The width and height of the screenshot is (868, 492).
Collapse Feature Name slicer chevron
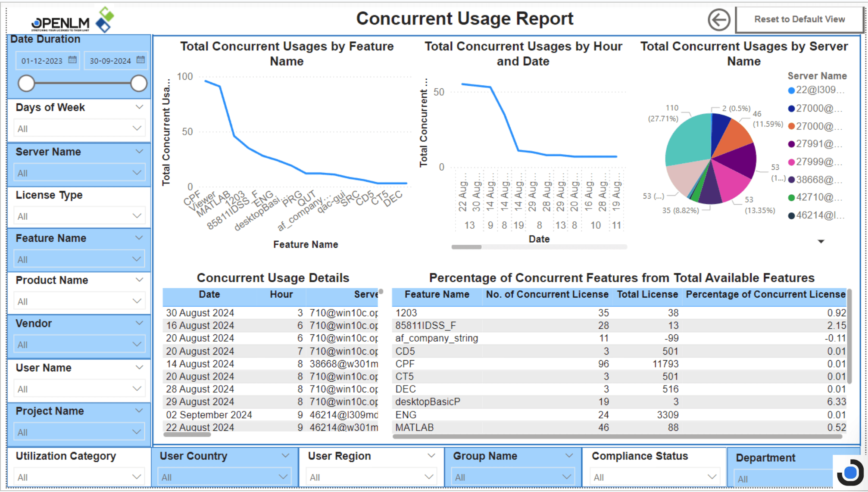(139, 237)
